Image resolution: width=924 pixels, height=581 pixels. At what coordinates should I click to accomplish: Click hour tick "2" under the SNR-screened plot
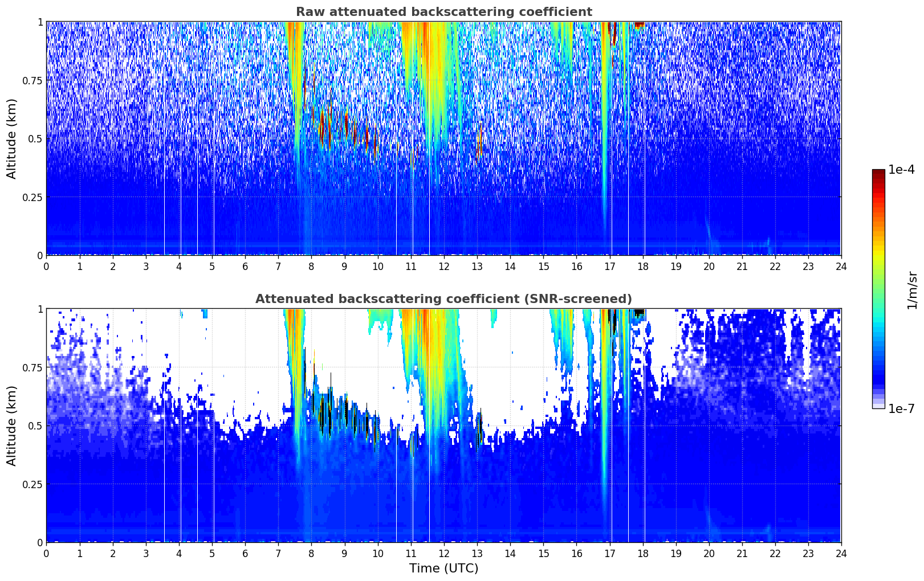[x=113, y=553]
